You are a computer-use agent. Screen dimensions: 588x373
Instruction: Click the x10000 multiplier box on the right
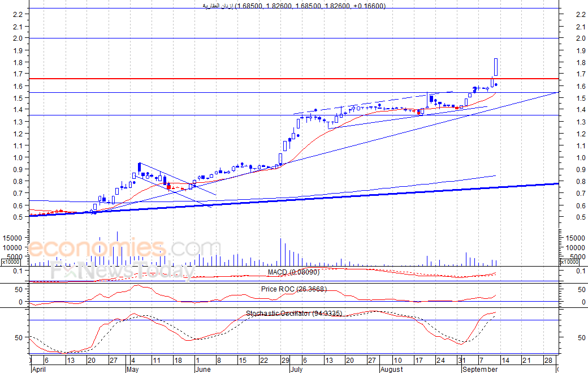click(x=569, y=262)
